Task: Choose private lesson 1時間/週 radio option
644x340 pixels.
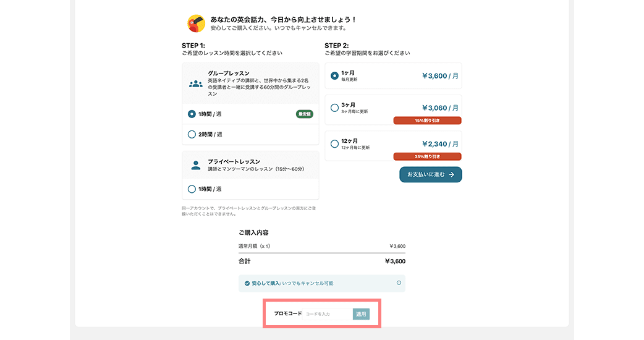Action: point(192,189)
